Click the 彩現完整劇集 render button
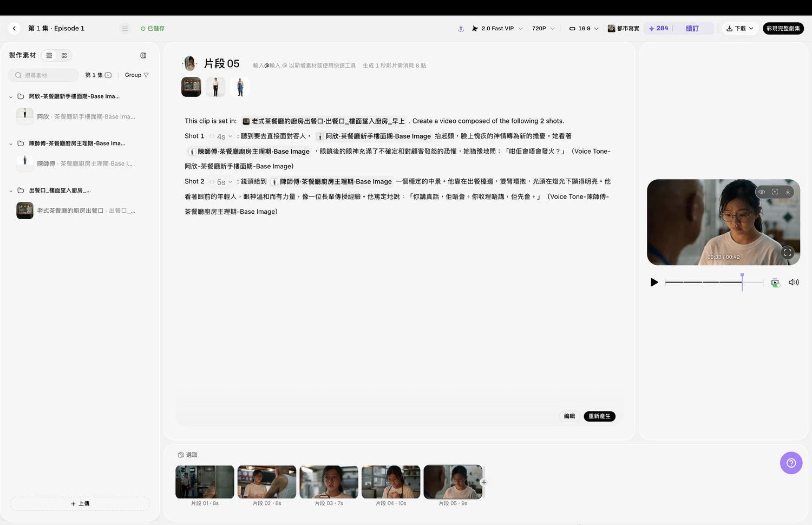 (783, 29)
